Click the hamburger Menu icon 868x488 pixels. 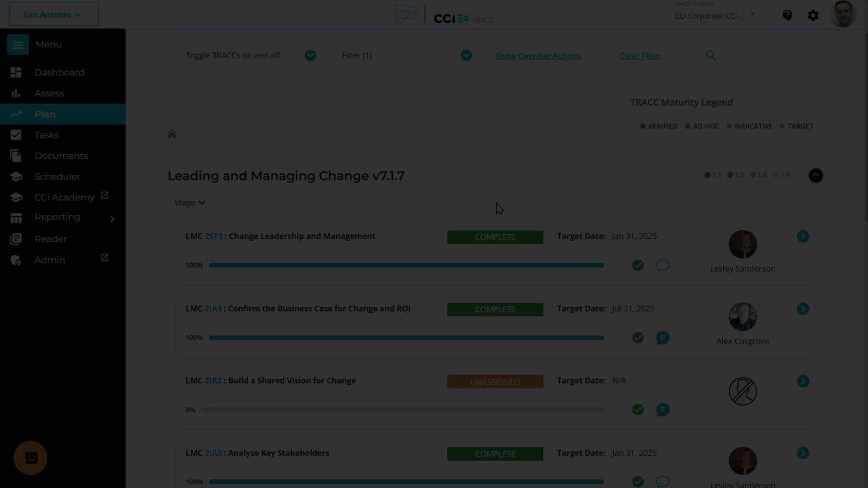(x=18, y=45)
